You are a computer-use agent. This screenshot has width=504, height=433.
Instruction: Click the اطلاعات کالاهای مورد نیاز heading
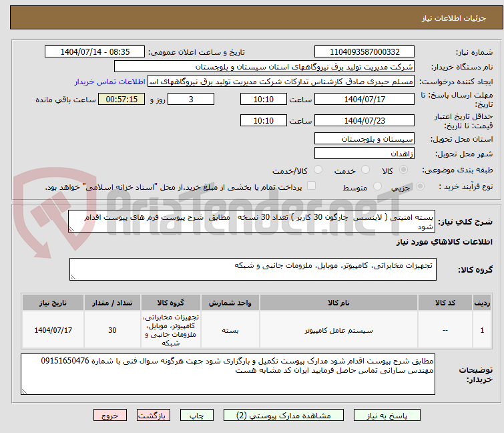pos(444,242)
